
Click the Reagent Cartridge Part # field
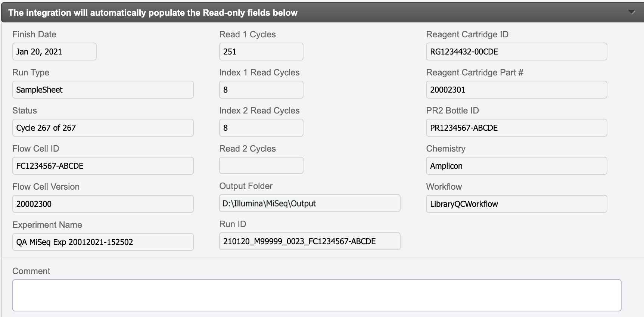point(516,90)
